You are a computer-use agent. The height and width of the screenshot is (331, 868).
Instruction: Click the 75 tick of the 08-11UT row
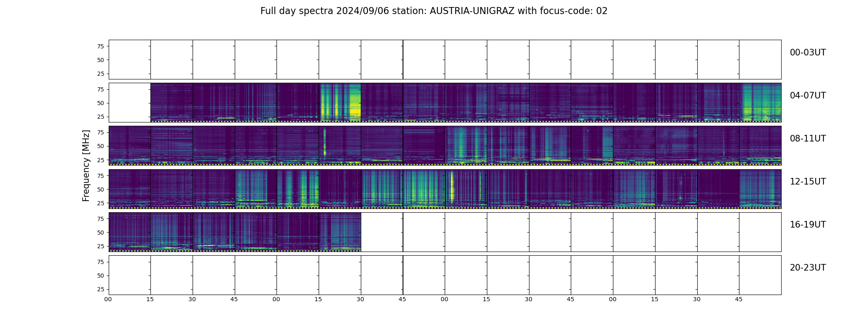click(100, 132)
